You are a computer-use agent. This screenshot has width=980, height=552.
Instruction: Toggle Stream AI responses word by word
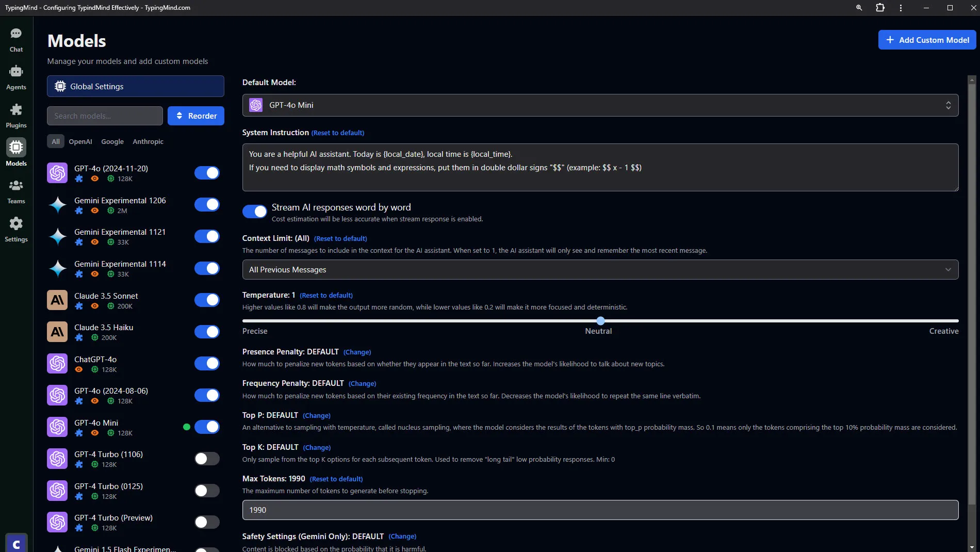(x=255, y=212)
